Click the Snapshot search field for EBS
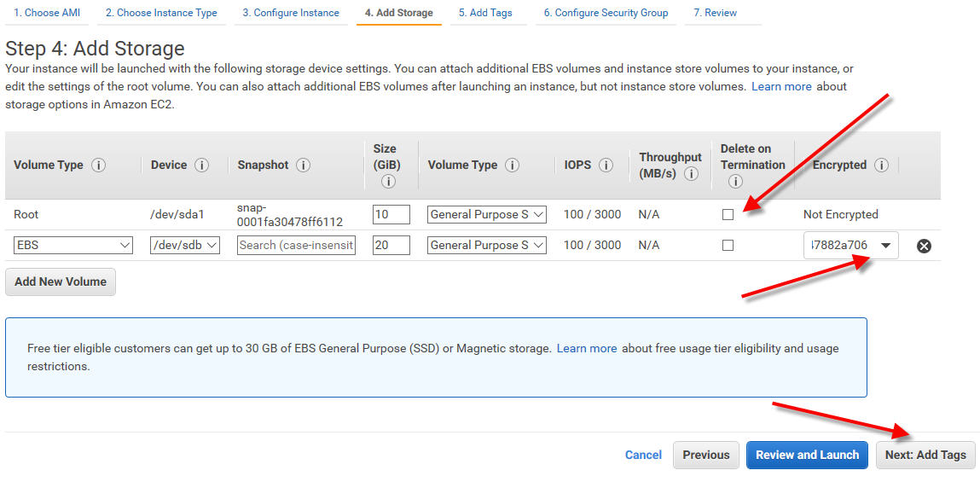The width and height of the screenshot is (980, 482). tap(296, 246)
